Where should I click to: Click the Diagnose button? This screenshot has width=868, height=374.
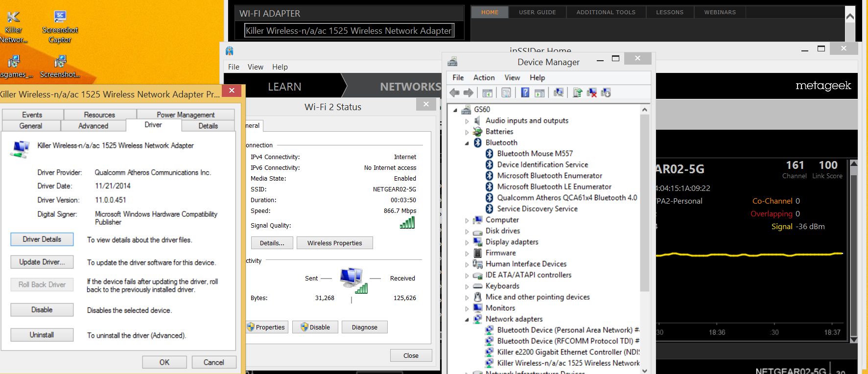(365, 327)
